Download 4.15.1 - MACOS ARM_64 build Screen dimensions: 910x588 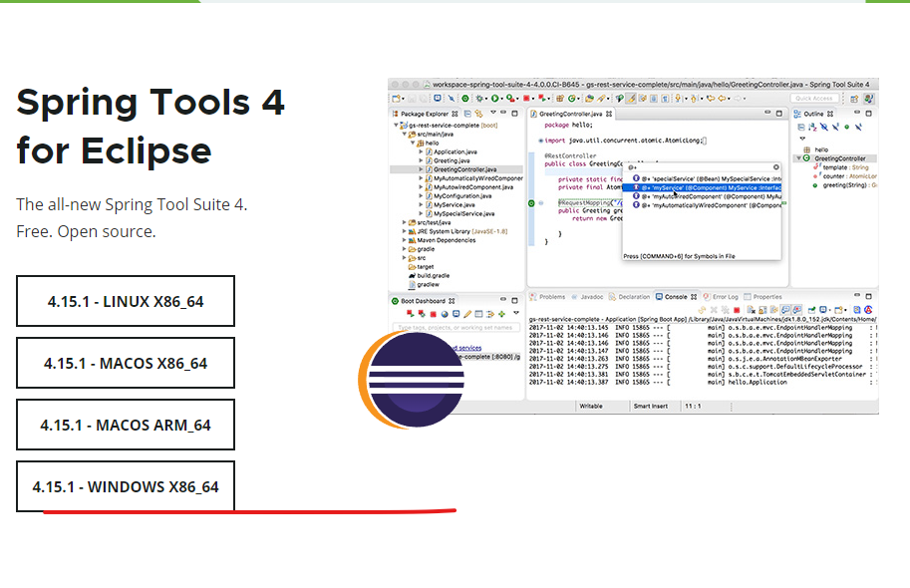[126, 425]
